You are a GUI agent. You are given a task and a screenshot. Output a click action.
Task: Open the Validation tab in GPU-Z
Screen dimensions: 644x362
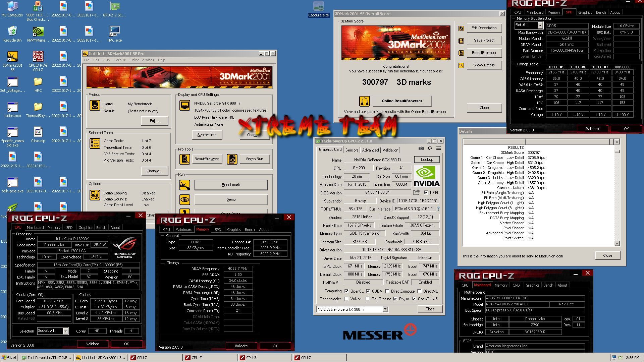(390, 150)
